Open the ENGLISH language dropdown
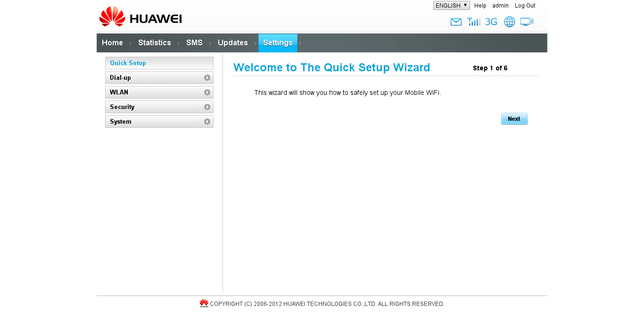 pos(452,6)
